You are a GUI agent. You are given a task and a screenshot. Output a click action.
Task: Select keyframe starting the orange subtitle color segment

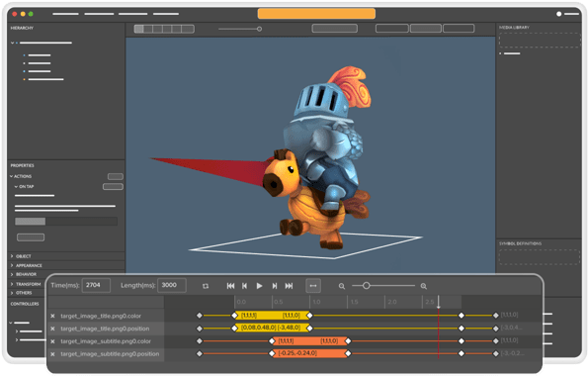272,341
